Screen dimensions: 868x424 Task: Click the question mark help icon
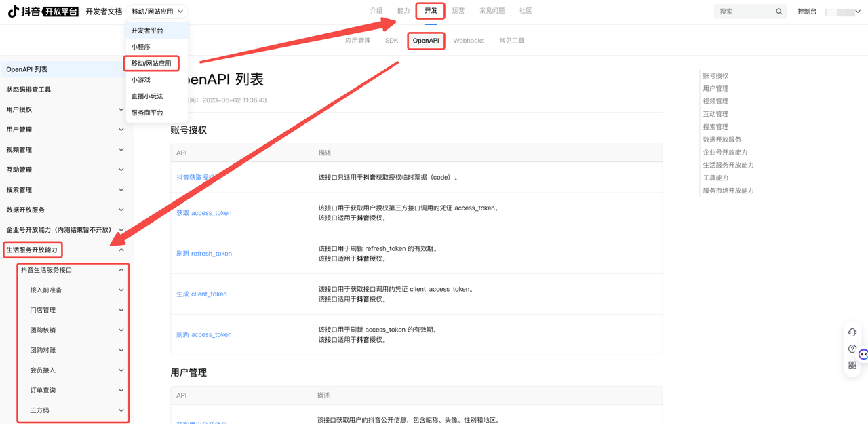click(852, 349)
